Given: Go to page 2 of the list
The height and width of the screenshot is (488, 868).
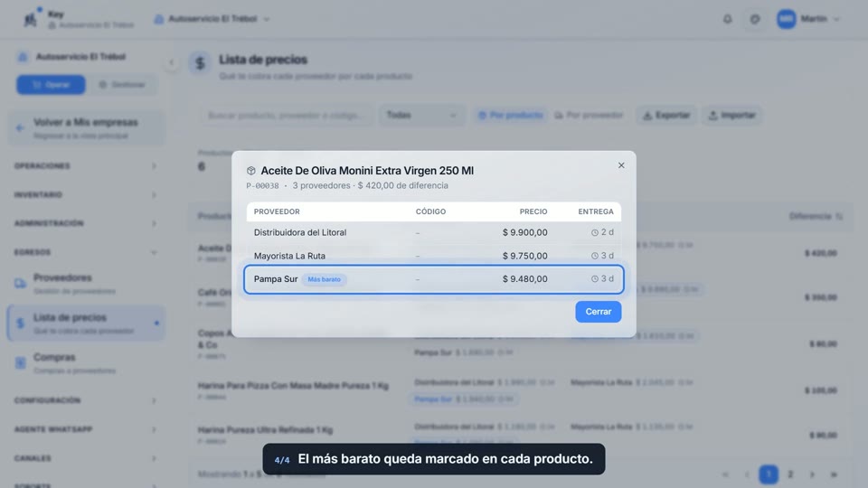Looking at the screenshot, I should (x=790, y=474).
